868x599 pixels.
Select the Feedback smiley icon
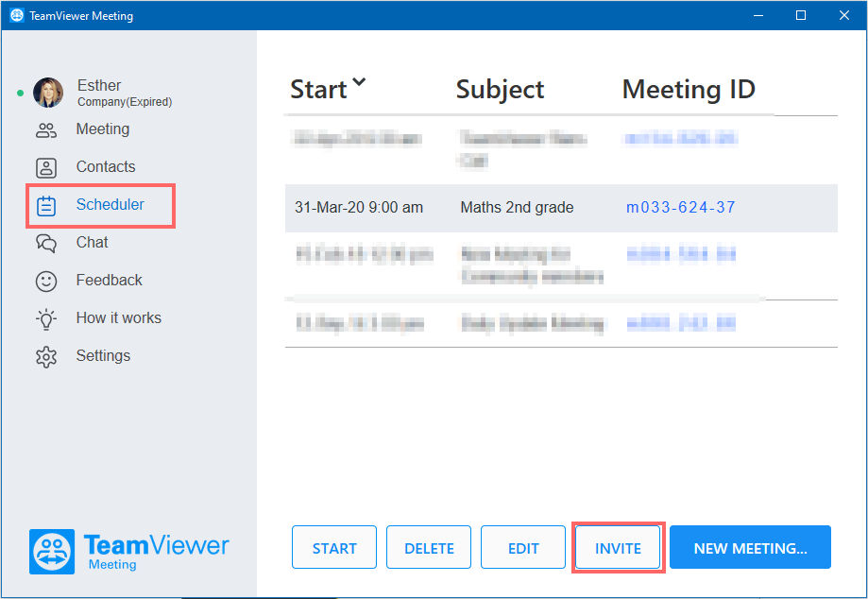pos(46,282)
